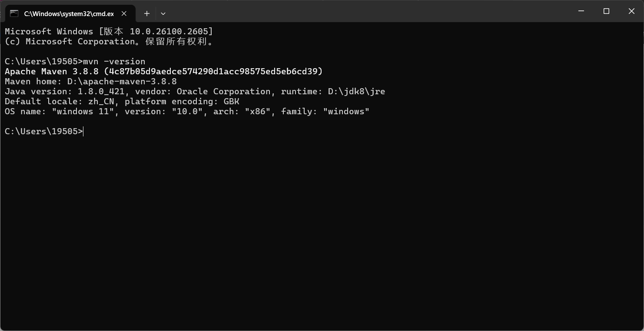Click the Maven home path D:\apache-maven-3.8.8
The height and width of the screenshot is (331, 644).
(122, 82)
